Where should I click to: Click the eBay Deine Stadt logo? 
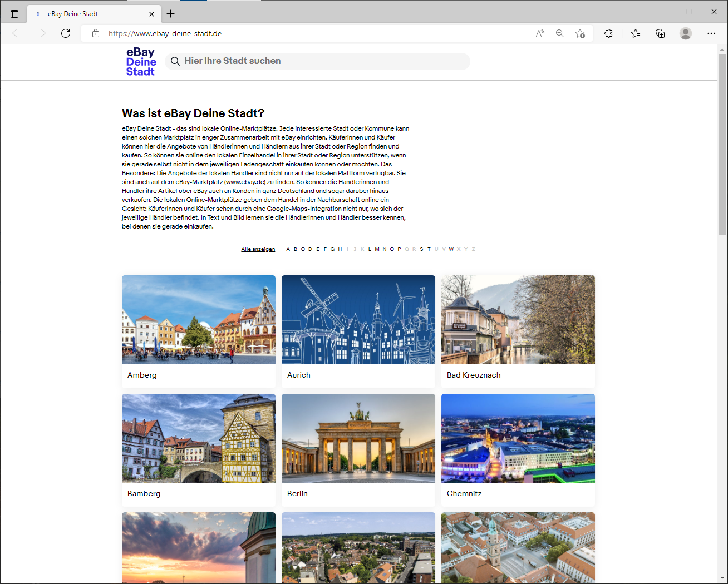[141, 62]
